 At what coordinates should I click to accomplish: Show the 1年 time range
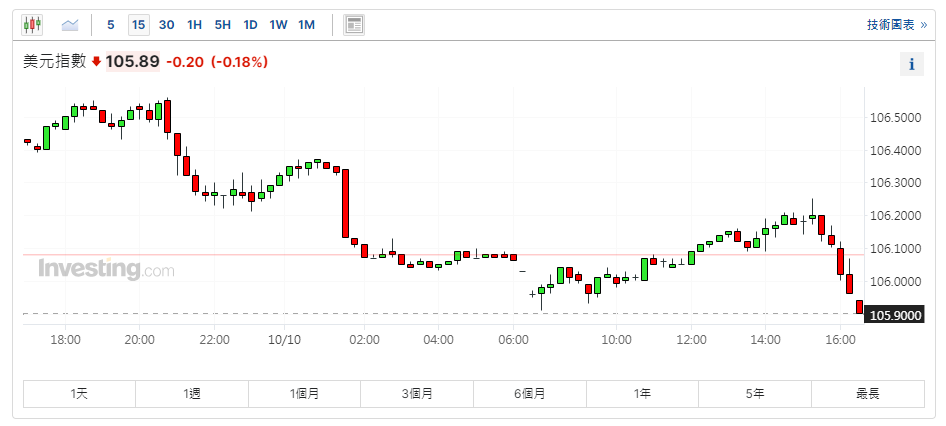(642, 394)
